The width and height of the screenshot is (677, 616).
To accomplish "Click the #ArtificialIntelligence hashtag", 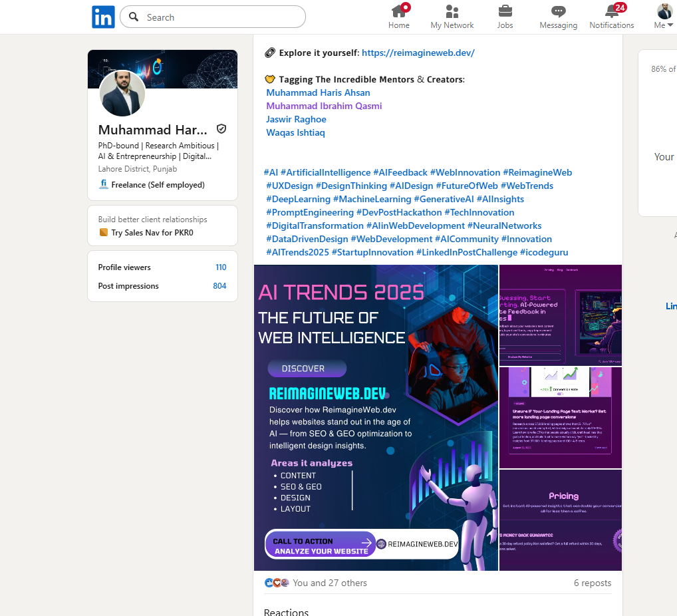I will pos(326,172).
